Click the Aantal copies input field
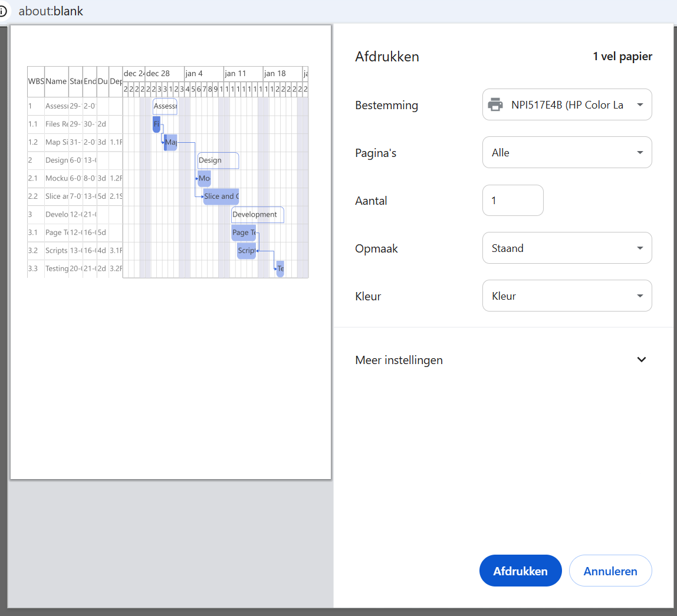This screenshot has width=677, height=616. coord(512,201)
